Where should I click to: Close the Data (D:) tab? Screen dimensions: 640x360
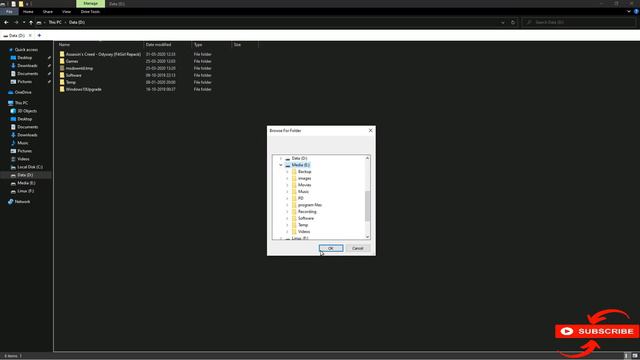30,36
